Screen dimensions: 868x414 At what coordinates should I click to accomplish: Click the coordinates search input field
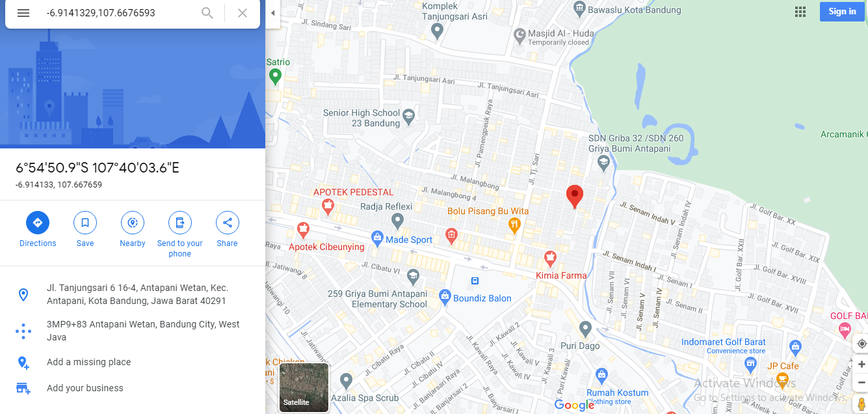point(117,13)
